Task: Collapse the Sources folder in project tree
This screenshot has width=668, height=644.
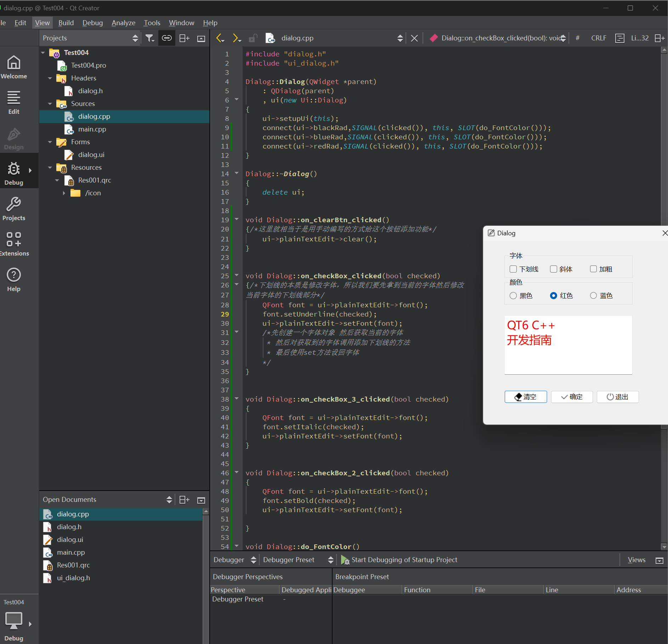Action: [50, 104]
